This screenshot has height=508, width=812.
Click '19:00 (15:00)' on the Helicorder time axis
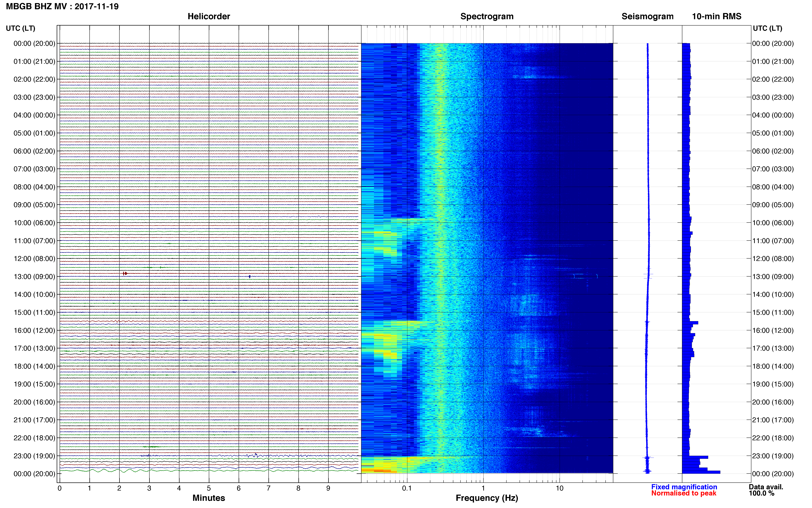tap(34, 384)
